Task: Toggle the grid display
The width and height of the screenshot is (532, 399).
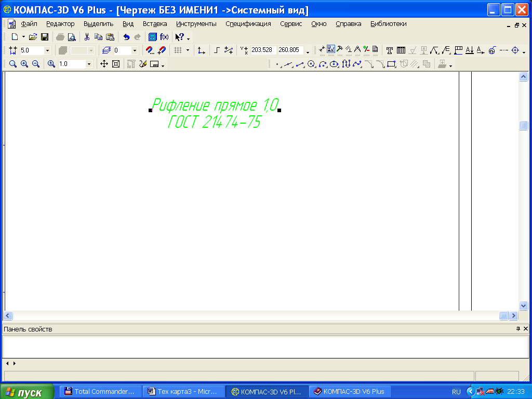Action: coord(178,50)
